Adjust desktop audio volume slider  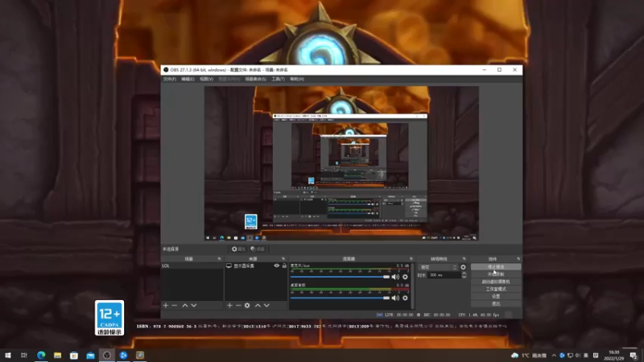(340, 298)
